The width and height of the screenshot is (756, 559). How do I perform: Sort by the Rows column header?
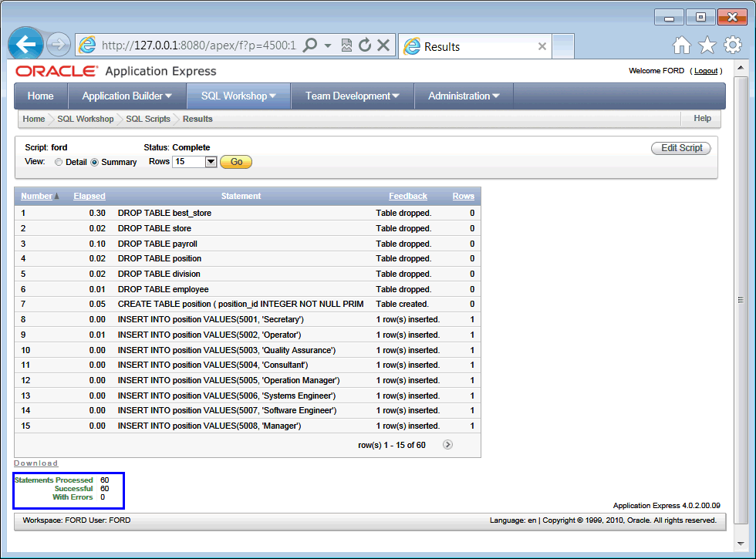[x=464, y=196]
